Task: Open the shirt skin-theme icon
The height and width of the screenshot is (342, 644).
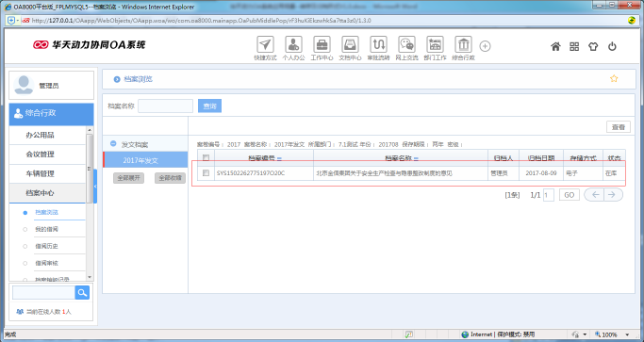Action: (593, 46)
